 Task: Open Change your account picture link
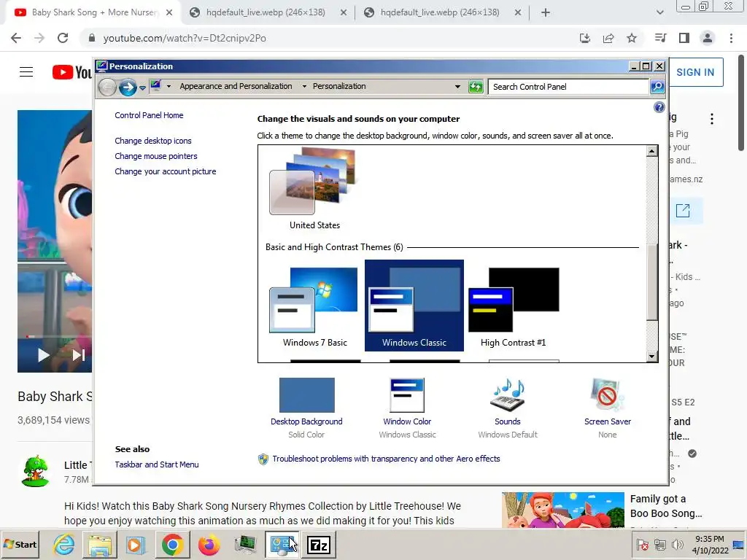click(166, 171)
